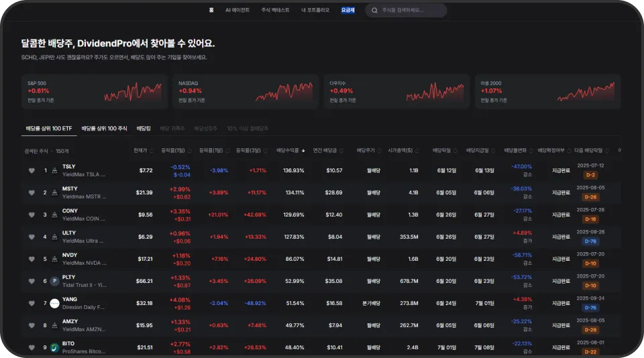Image resolution: width=644 pixels, height=358 pixels.
Task: Click the BITO green logo icon
Action: point(54,348)
